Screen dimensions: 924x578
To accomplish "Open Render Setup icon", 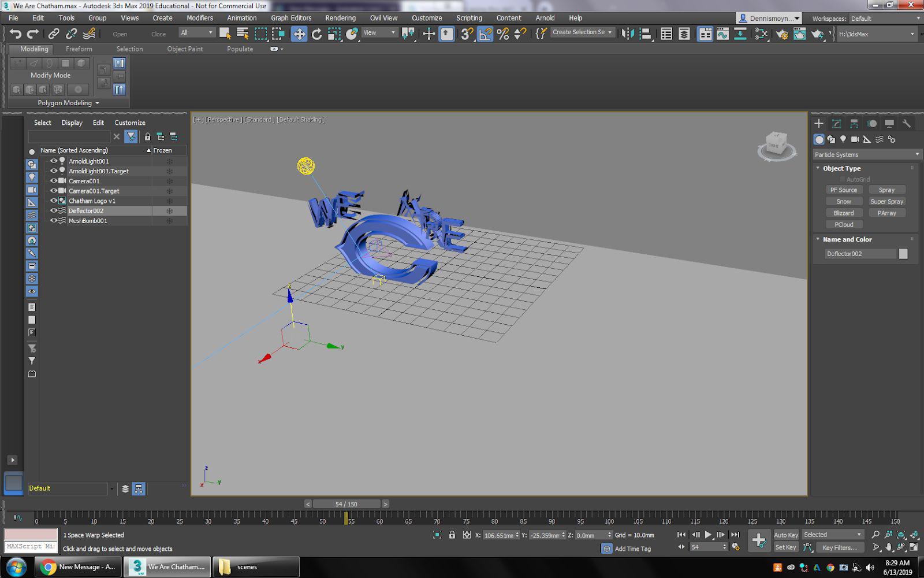I will (x=782, y=34).
